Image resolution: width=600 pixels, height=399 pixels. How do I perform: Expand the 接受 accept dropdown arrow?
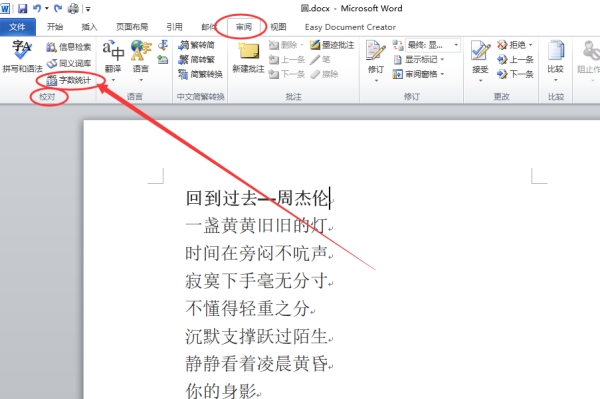click(481, 80)
